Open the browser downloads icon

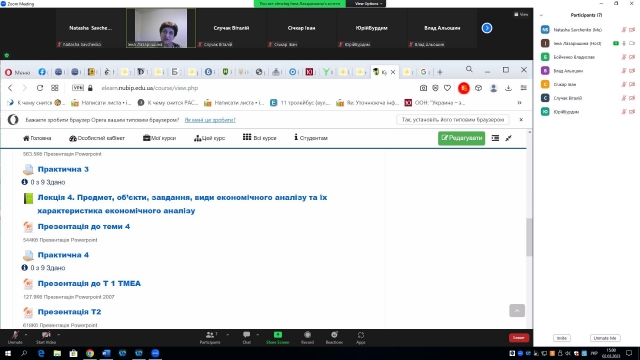[508, 88]
